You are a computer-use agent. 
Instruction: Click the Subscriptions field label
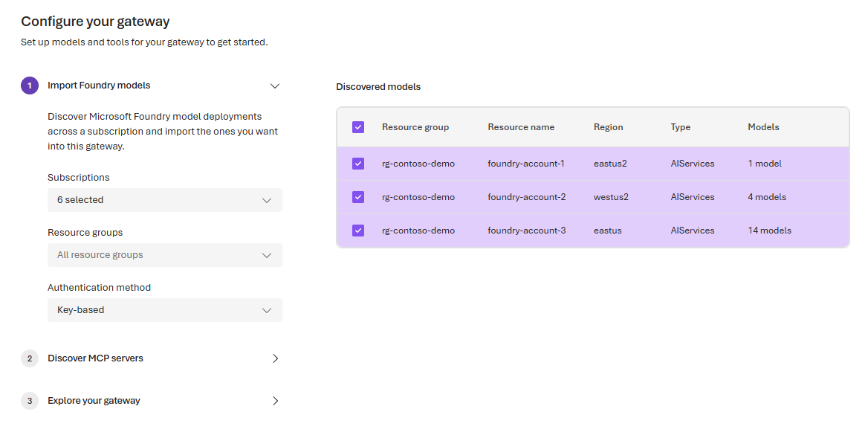(79, 178)
